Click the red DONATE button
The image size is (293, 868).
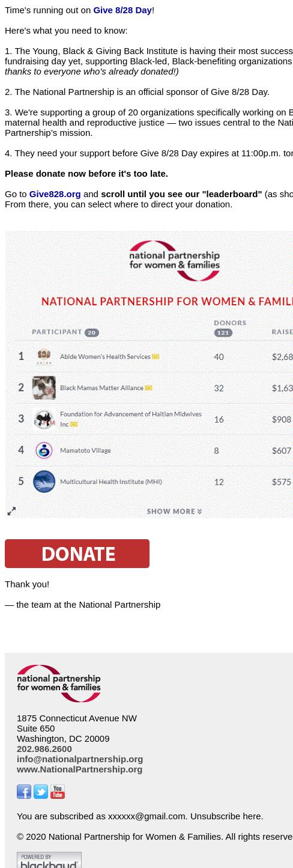[x=77, y=554]
